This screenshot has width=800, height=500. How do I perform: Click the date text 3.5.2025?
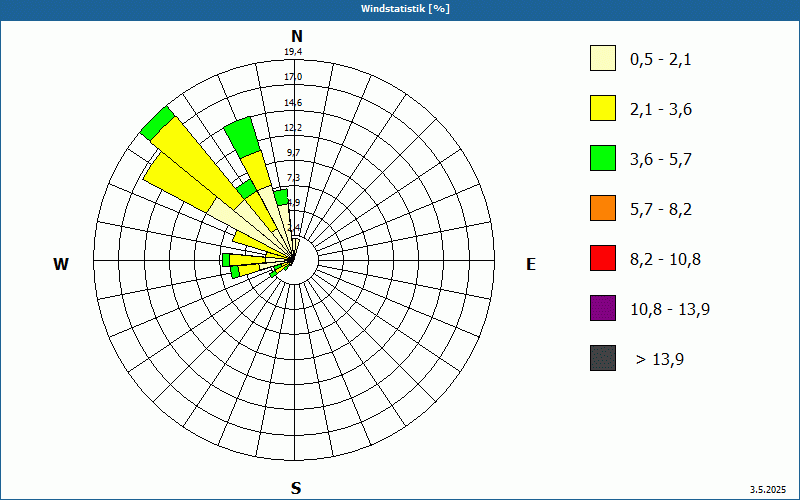(768, 490)
